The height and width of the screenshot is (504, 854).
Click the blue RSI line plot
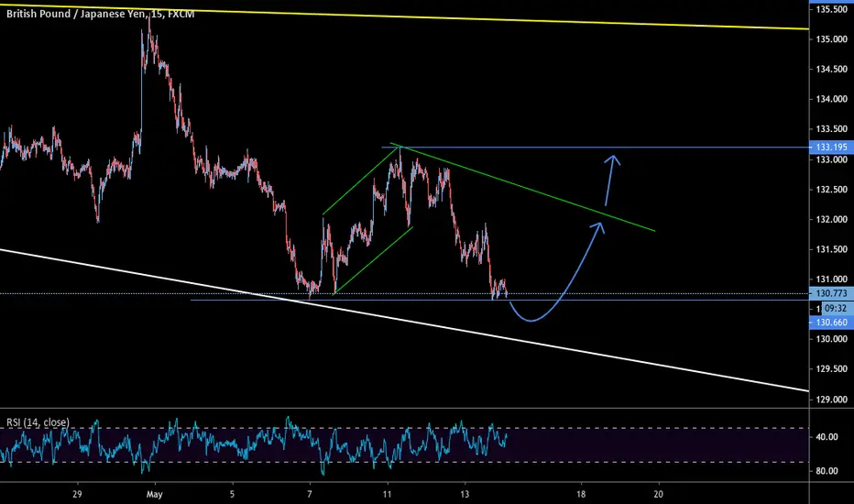click(x=253, y=444)
